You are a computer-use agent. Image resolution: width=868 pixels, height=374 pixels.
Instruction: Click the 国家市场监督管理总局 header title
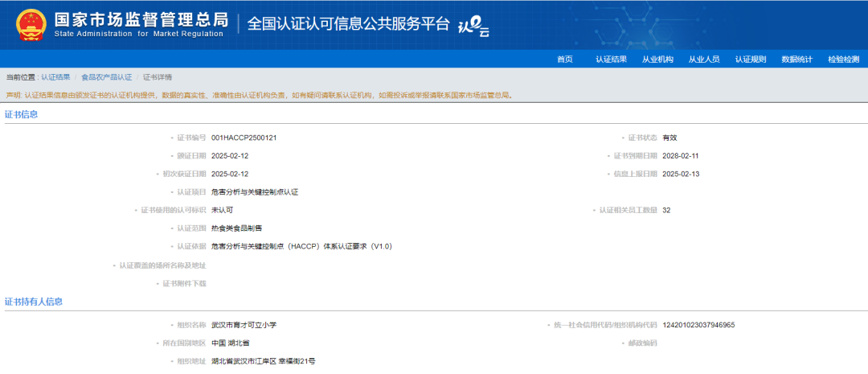[141, 19]
